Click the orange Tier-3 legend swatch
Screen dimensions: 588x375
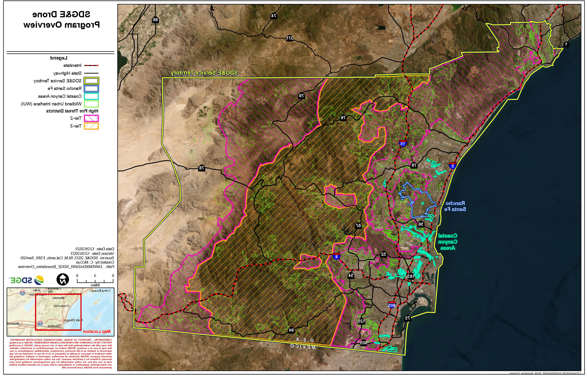(x=91, y=126)
